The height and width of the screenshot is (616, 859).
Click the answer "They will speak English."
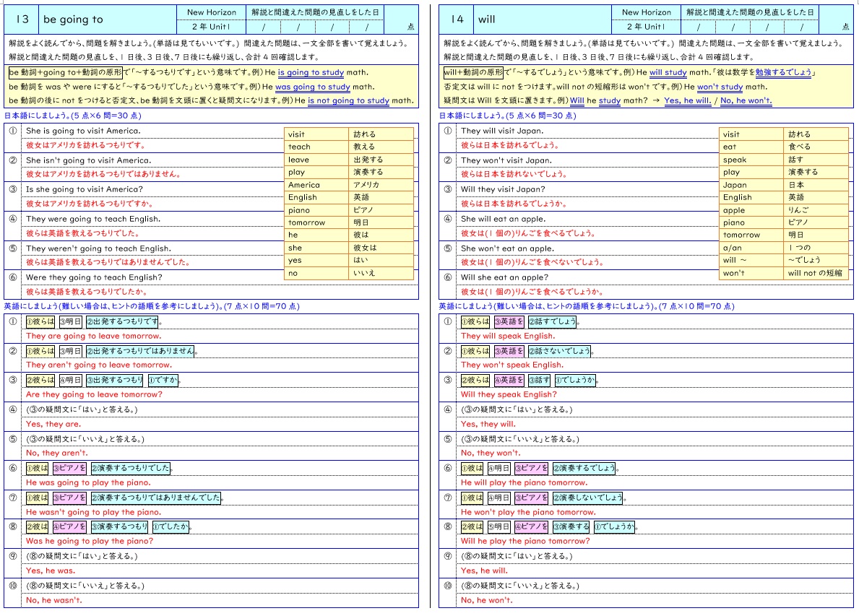pyautogui.click(x=508, y=337)
